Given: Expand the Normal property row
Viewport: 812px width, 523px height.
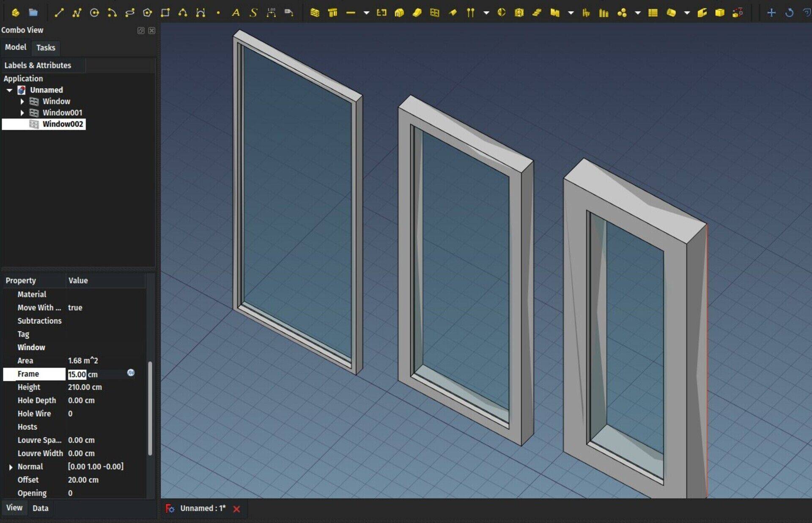Looking at the screenshot, I should tap(11, 467).
